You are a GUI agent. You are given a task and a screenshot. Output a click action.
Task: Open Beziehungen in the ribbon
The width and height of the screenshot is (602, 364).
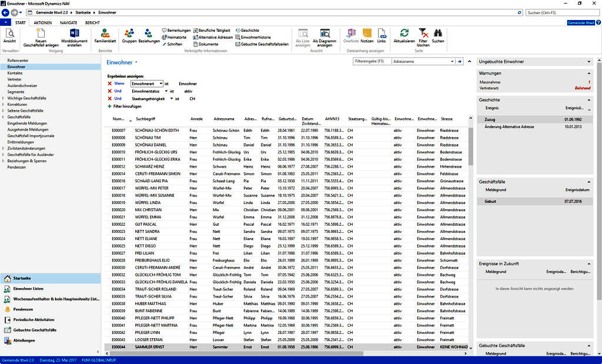149,36
